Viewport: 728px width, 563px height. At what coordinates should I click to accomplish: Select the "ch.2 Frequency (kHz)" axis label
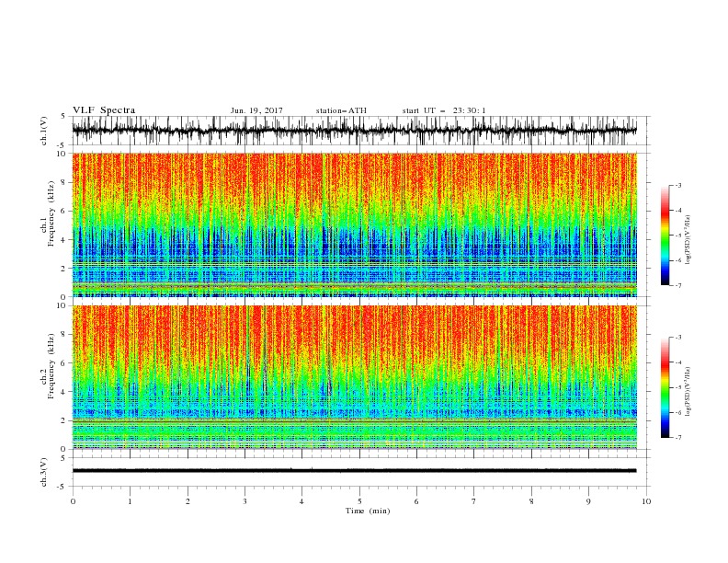(48, 366)
